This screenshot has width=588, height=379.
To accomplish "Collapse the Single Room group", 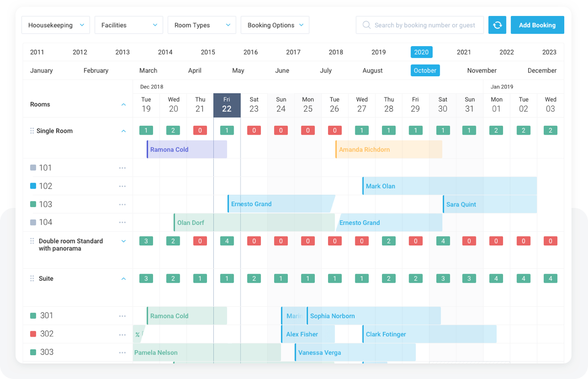I will click(123, 131).
